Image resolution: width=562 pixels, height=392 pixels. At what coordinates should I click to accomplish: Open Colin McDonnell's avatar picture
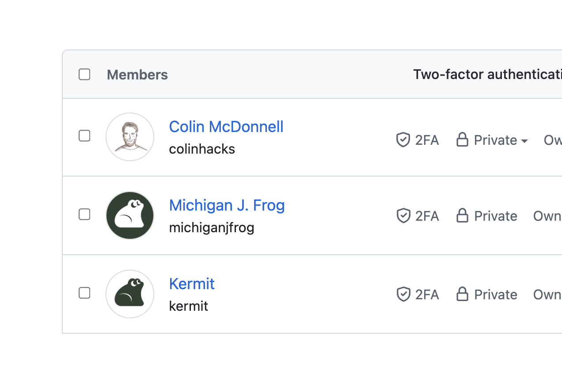click(x=130, y=137)
